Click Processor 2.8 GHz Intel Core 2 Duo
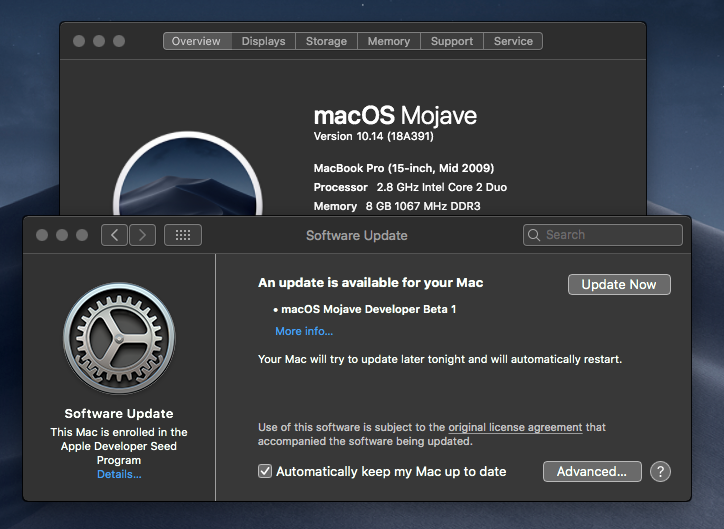Image resolution: width=724 pixels, height=529 pixels. (x=410, y=187)
